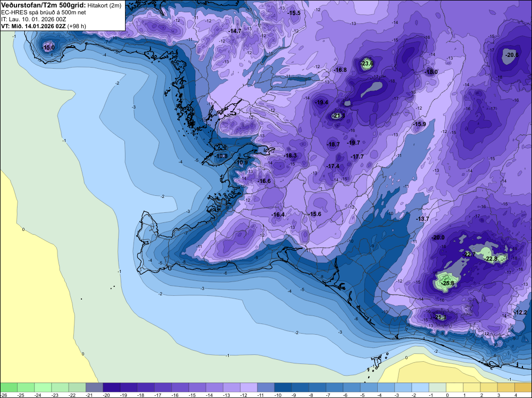The height and width of the screenshot is (398, 532).
Task: Click the -20.0 temperature label
Action: (x=438, y=237)
